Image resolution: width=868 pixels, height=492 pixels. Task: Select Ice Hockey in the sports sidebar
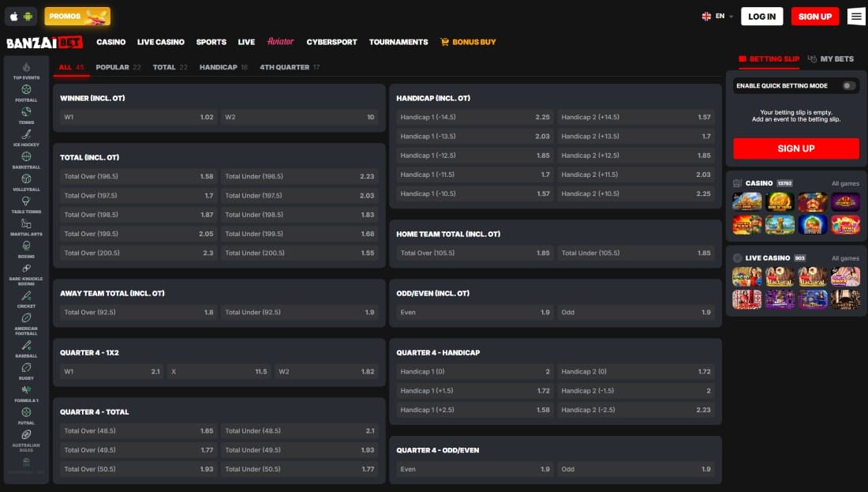26,138
